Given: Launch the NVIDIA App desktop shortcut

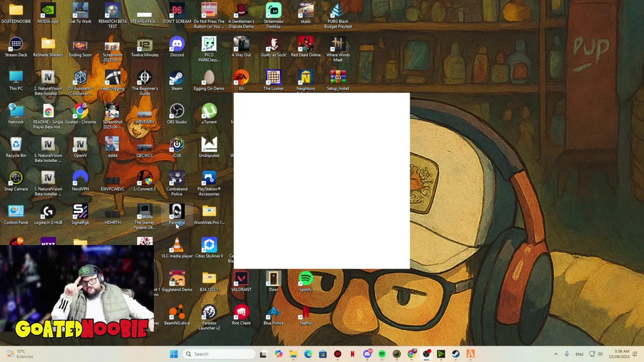Looking at the screenshot, I should pos(48,14).
